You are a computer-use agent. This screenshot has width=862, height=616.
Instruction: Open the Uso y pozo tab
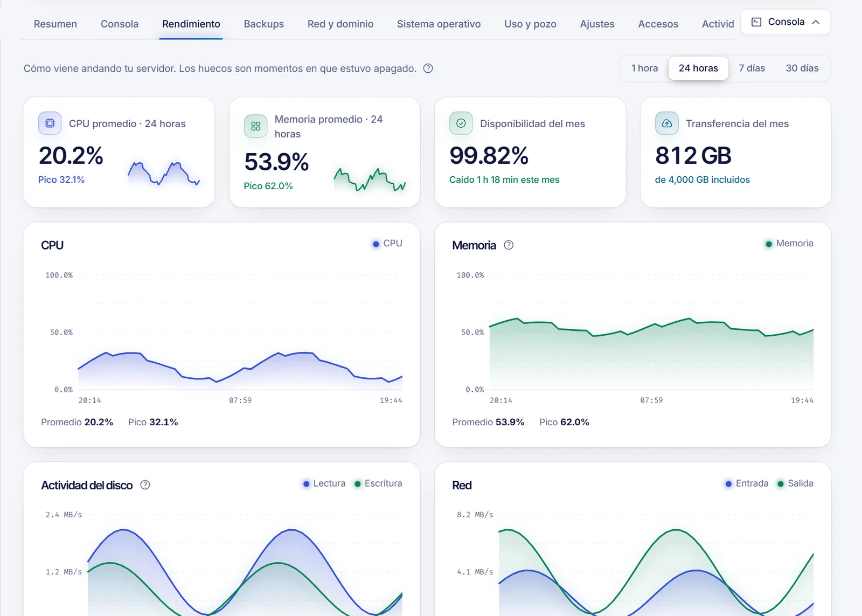[x=530, y=24]
